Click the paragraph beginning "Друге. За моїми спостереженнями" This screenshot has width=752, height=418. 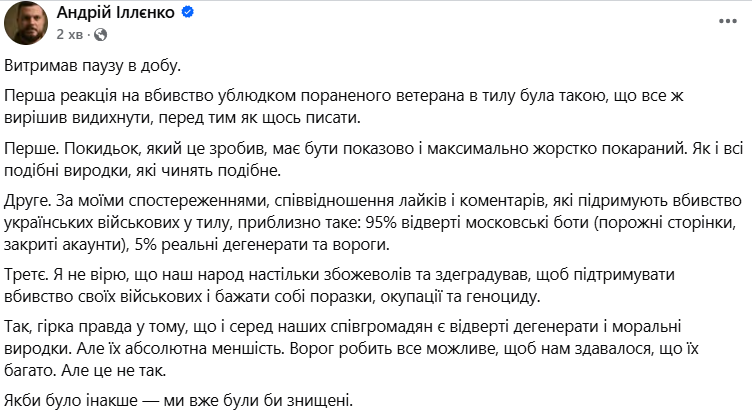click(350, 222)
